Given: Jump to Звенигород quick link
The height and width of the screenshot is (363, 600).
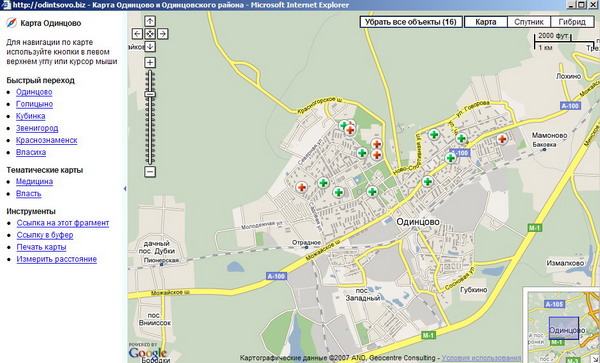Looking at the screenshot, I should (37, 128).
